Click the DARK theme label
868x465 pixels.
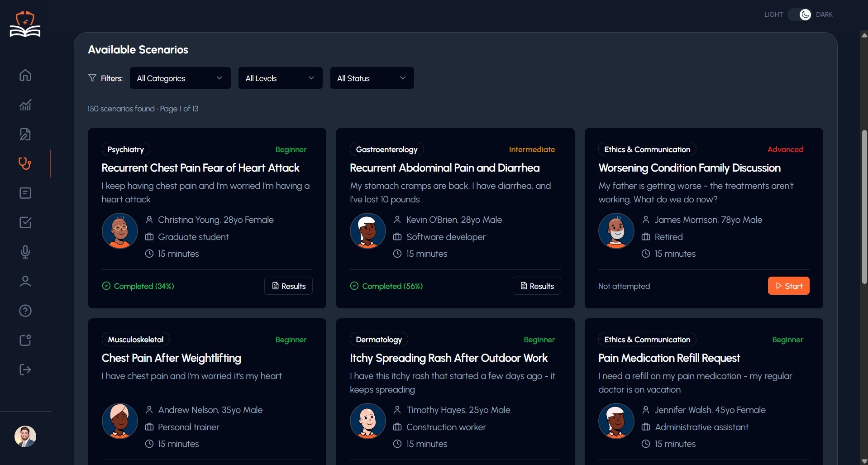coord(824,14)
